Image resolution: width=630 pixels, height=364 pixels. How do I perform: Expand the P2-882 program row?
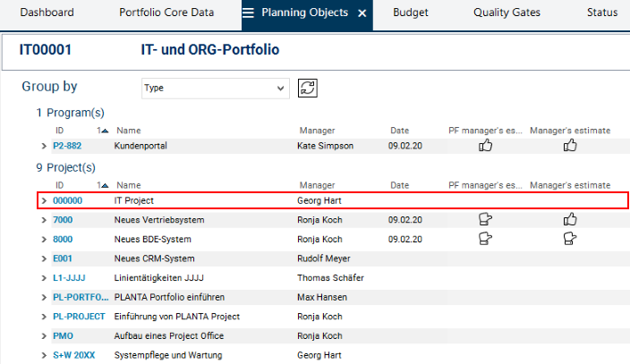pos(44,146)
